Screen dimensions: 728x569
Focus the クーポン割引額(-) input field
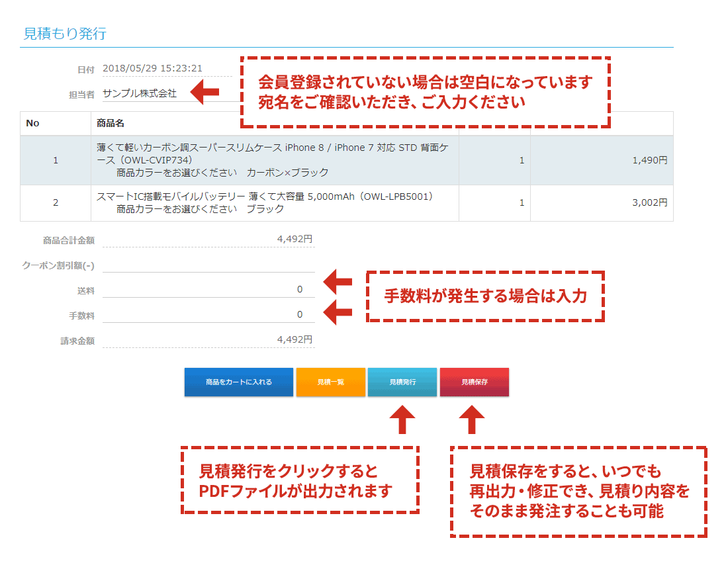tap(208, 265)
